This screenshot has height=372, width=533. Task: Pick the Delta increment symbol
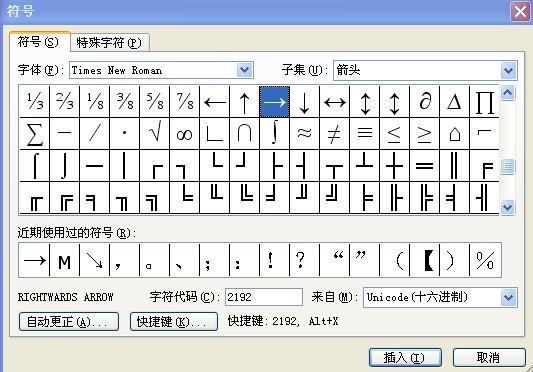pyautogui.click(x=454, y=101)
